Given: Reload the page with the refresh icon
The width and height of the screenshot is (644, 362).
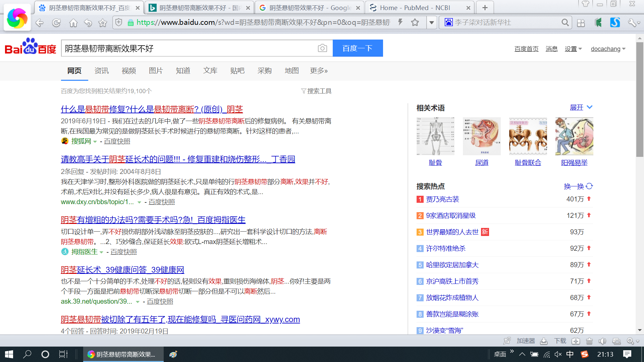Looking at the screenshot, I should pyautogui.click(x=56, y=23).
